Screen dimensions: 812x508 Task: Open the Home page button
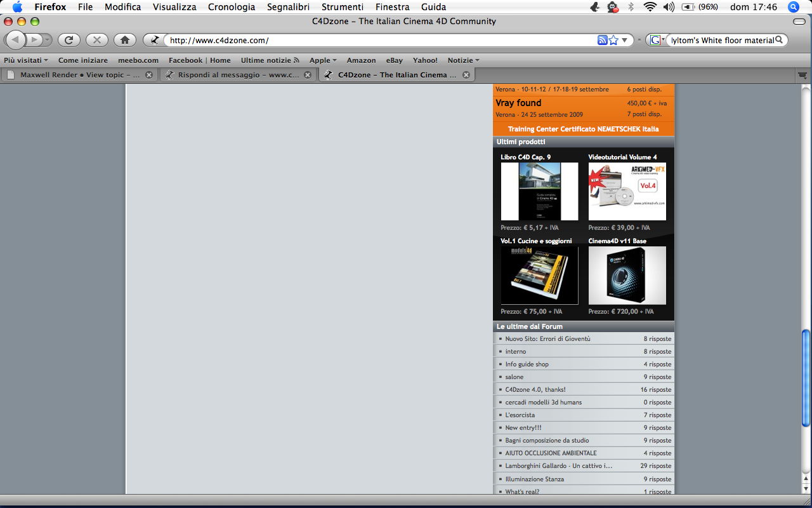click(125, 40)
